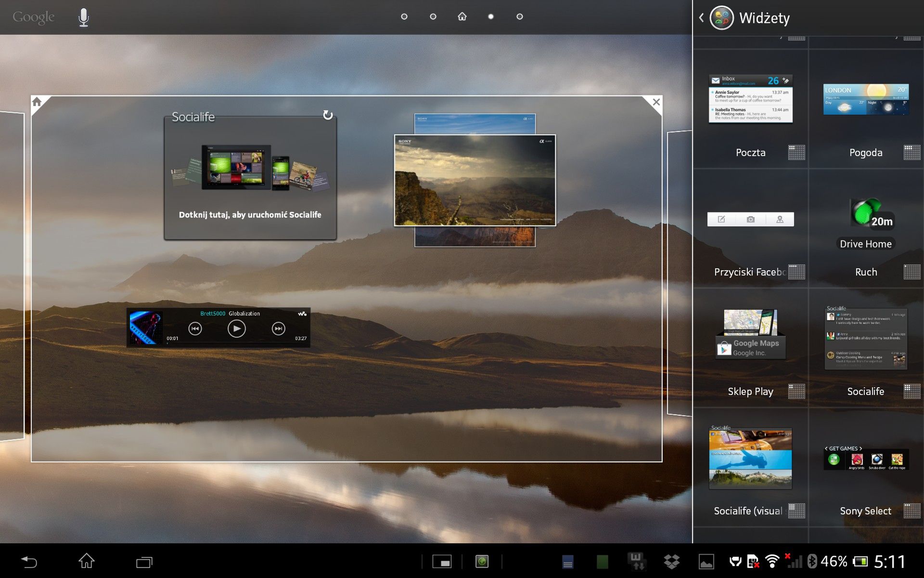Image resolution: width=924 pixels, height=578 pixels.
Task: Open the canyon photo in gallery widget
Action: coord(475,180)
